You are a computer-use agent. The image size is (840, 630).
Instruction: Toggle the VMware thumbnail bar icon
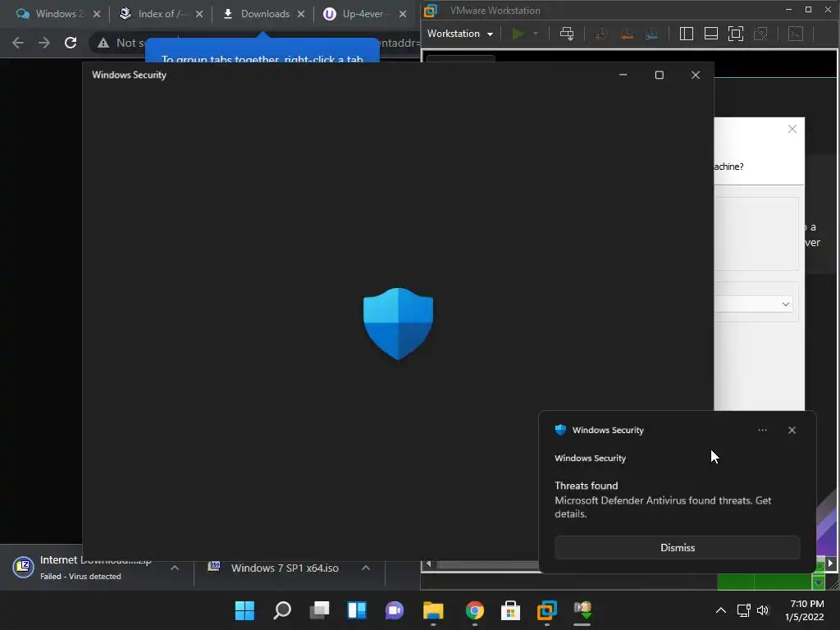pyautogui.click(x=711, y=34)
